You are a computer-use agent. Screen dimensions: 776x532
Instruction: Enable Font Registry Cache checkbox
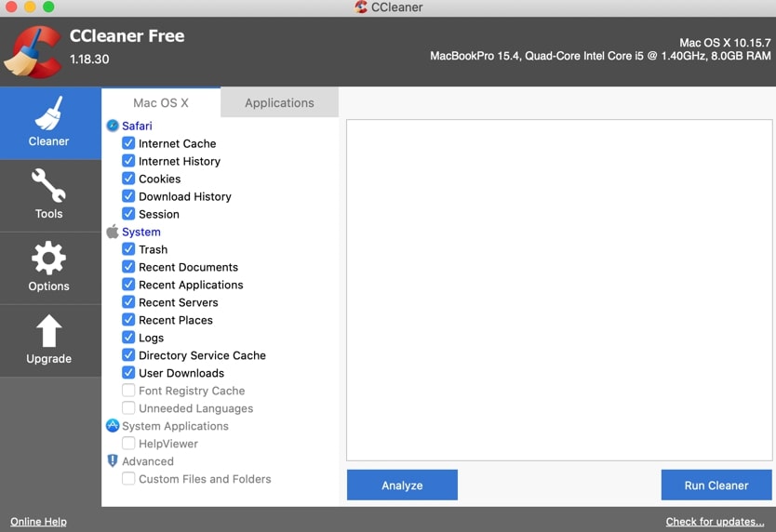click(x=128, y=391)
